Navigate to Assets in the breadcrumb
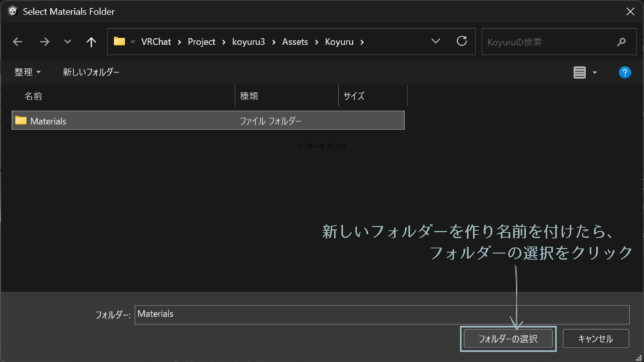644x362 pixels. click(295, 42)
